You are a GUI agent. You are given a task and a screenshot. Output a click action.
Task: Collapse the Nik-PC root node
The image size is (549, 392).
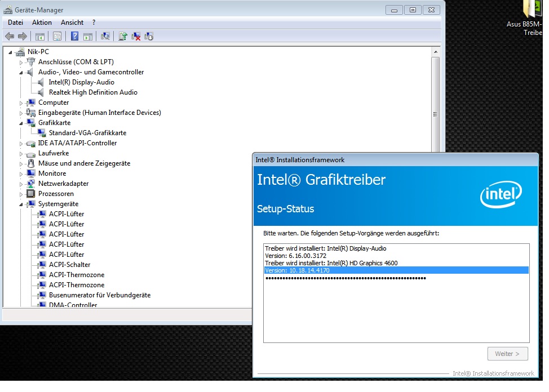(x=11, y=52)
